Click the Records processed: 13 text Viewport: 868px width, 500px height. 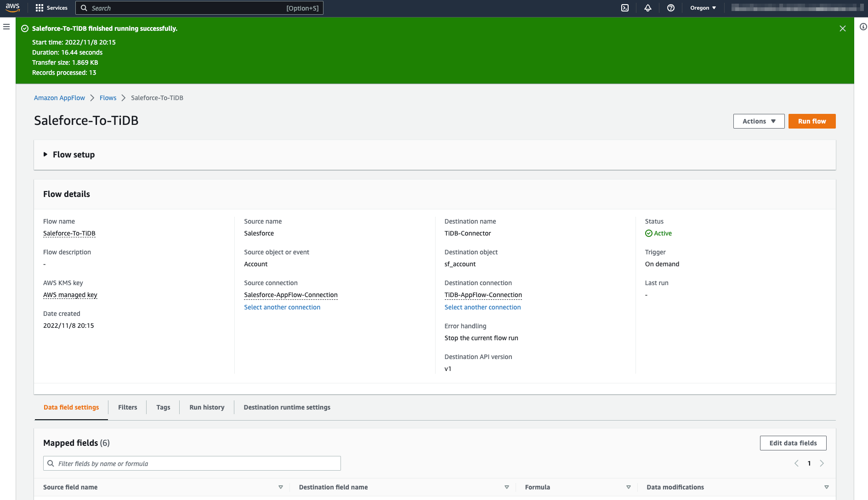tap(64, 73)
